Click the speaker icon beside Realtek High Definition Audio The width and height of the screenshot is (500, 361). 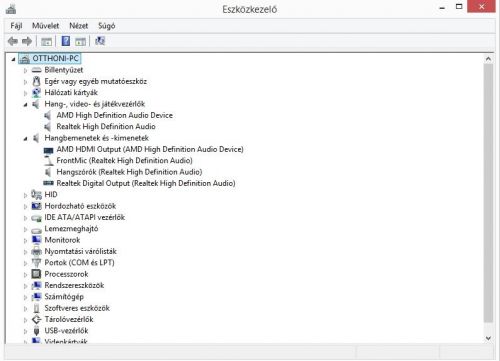(x=48, y=127)
